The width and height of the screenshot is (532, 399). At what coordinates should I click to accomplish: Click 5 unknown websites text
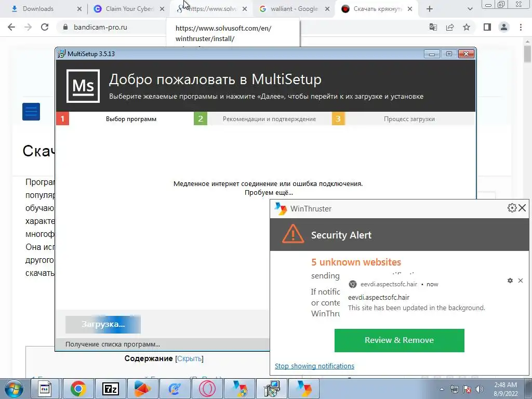point(356,262)
